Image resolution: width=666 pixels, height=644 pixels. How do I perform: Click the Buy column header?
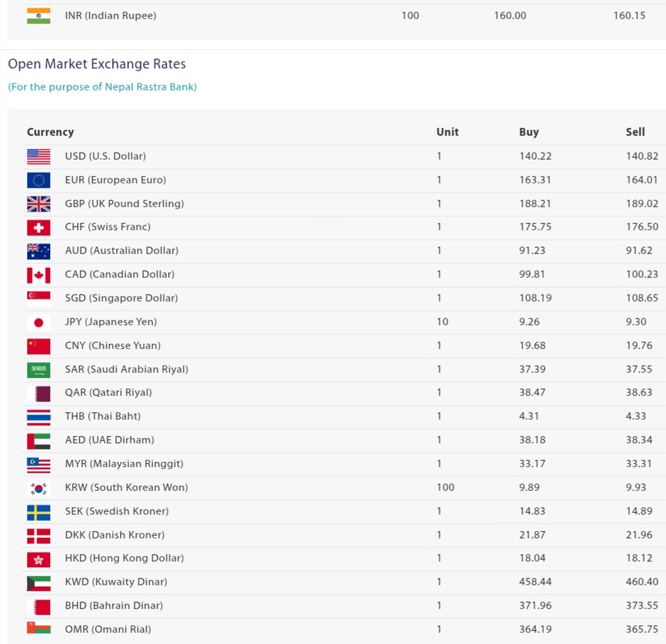529,132
